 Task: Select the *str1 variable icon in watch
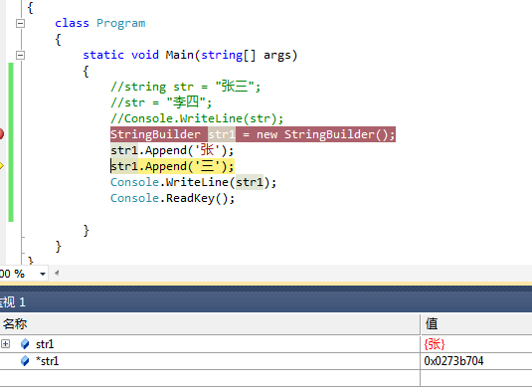coord(25,361)
